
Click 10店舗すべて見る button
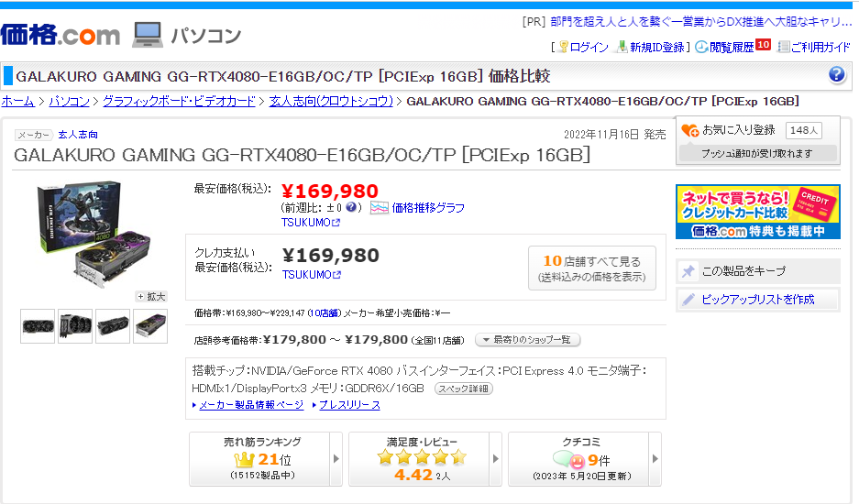point(591,268)
